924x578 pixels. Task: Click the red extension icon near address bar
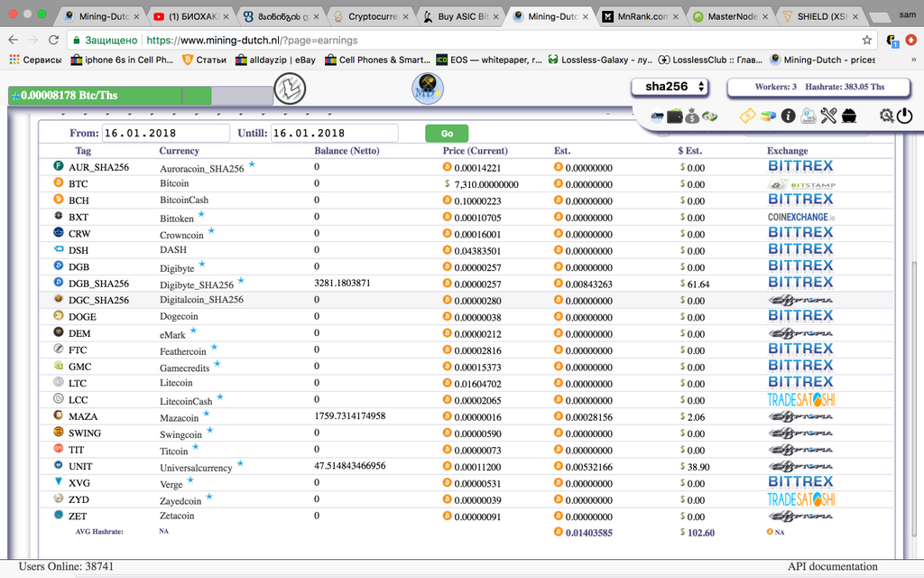(x=911, y=40)
